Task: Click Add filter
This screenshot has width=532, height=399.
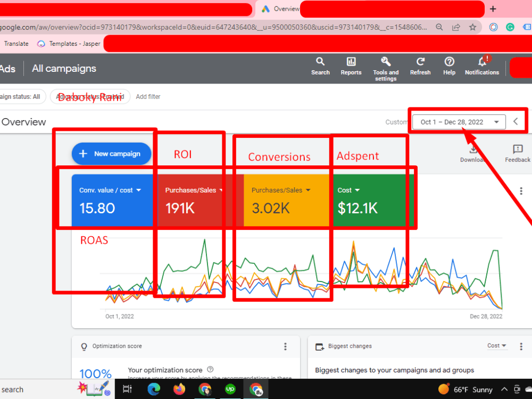Action: pos(148,97)
